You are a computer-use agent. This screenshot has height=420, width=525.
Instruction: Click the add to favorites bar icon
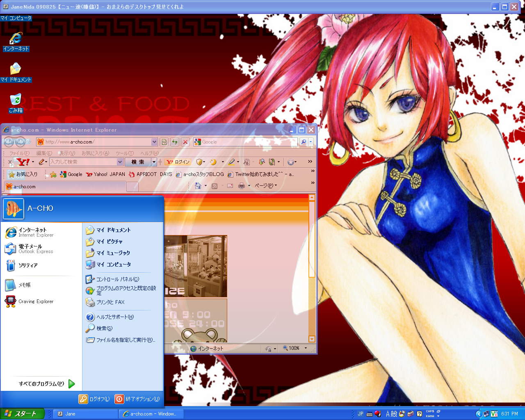click(53, 174)
